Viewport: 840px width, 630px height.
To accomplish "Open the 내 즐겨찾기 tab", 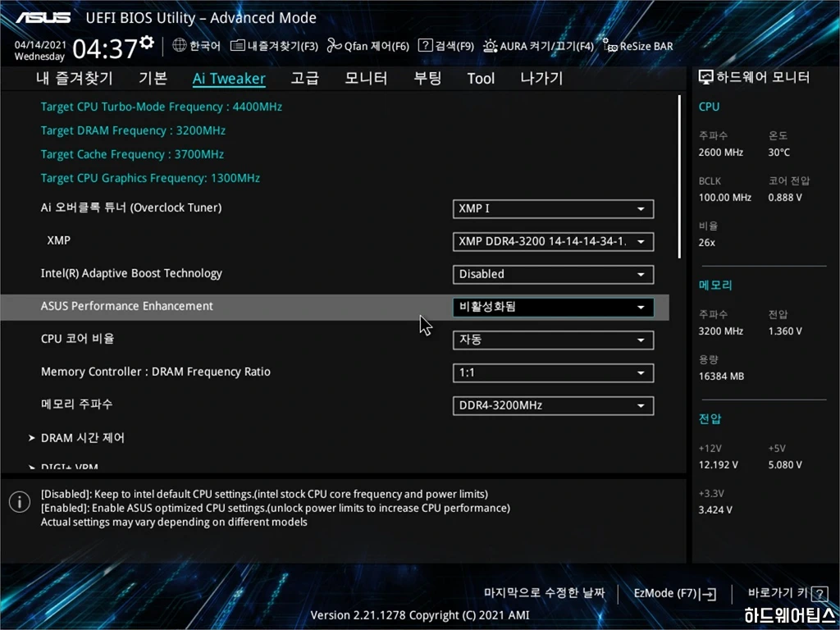I will (x=75, y=78).
